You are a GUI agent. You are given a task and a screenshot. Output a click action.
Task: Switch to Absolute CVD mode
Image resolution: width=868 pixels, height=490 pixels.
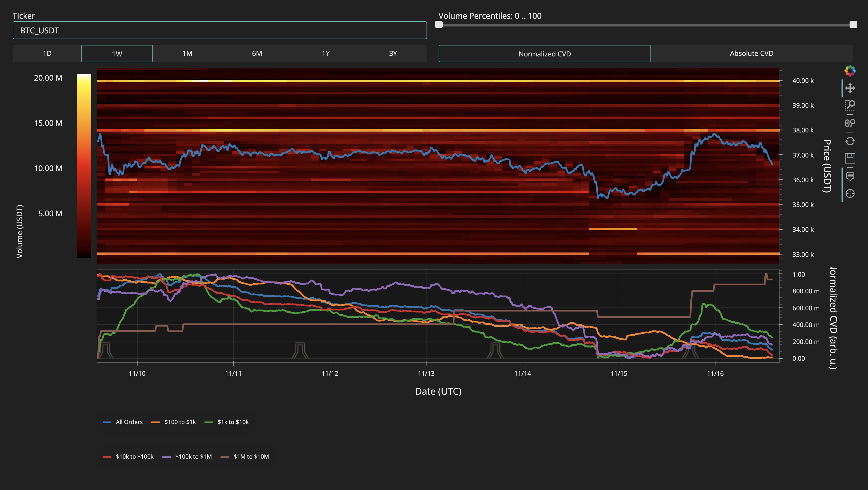pos(751,54)
